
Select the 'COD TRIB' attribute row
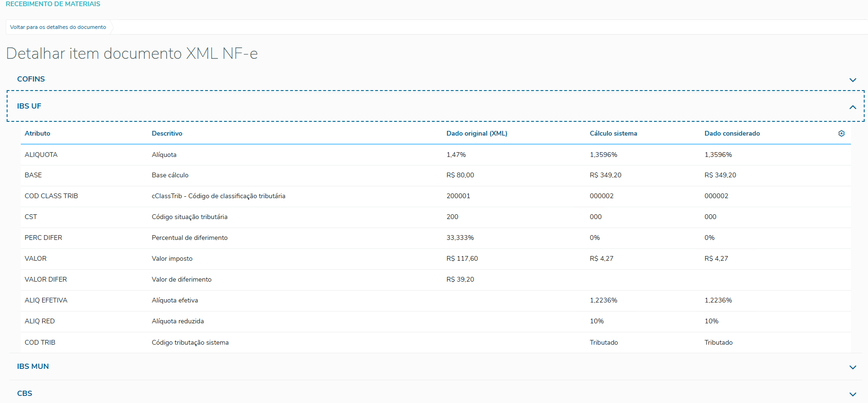(x=40, y=342)
